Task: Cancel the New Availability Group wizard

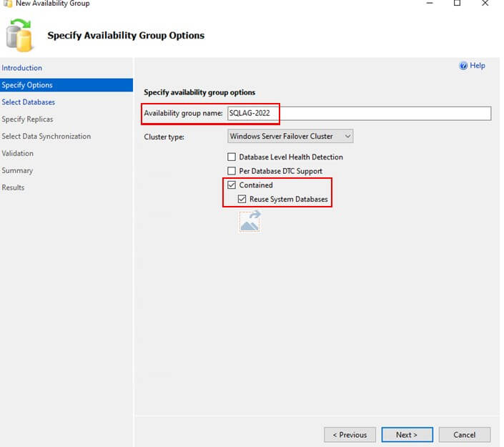Action: coord(464,434)
